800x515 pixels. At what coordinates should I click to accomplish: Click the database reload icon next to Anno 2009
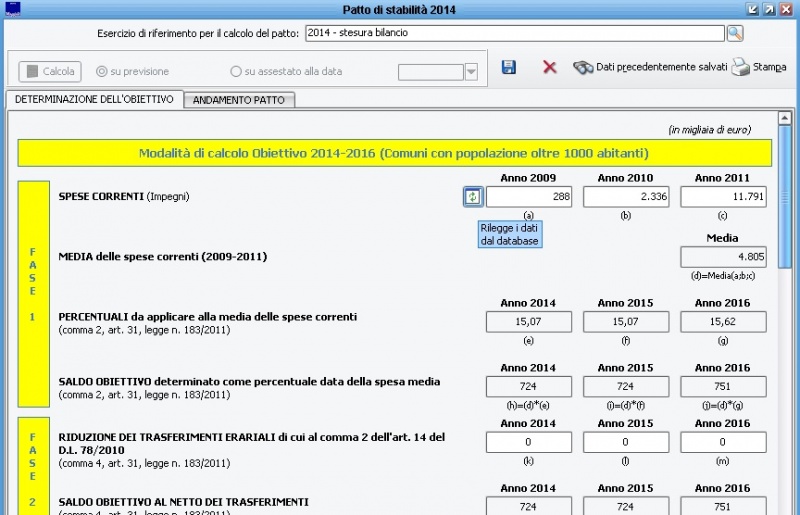[x=473, y=197]
